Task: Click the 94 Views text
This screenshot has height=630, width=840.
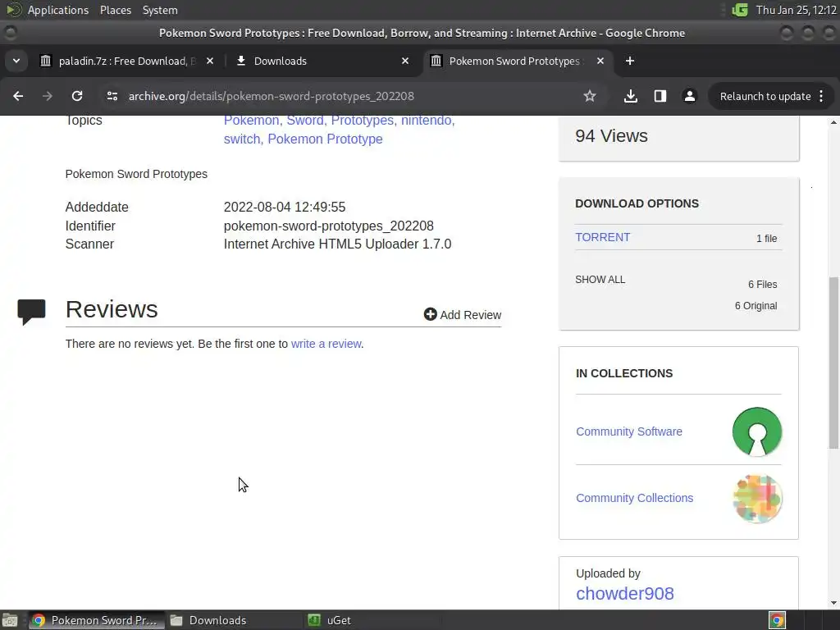Action: (611, 136)
